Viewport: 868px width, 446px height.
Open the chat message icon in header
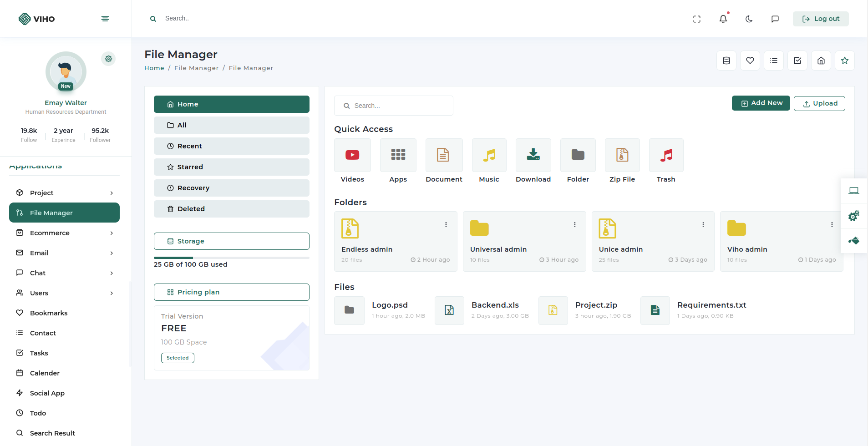(x=775, y=19)
